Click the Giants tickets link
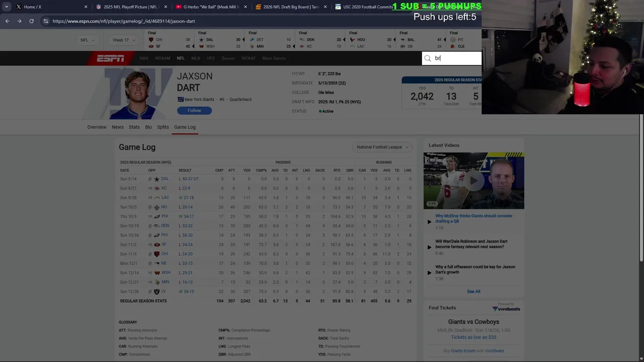The image size is (644, 362). [463, 351]
